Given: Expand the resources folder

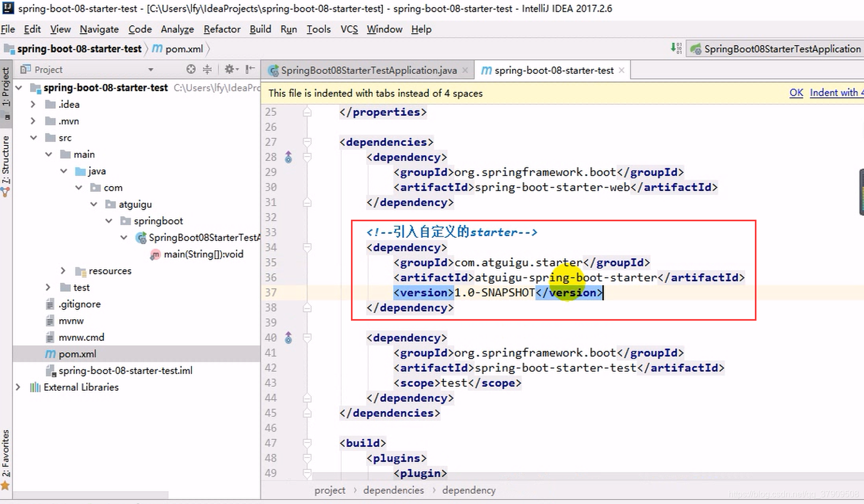Looking at the screenshot, I should [x=63, y=271].
